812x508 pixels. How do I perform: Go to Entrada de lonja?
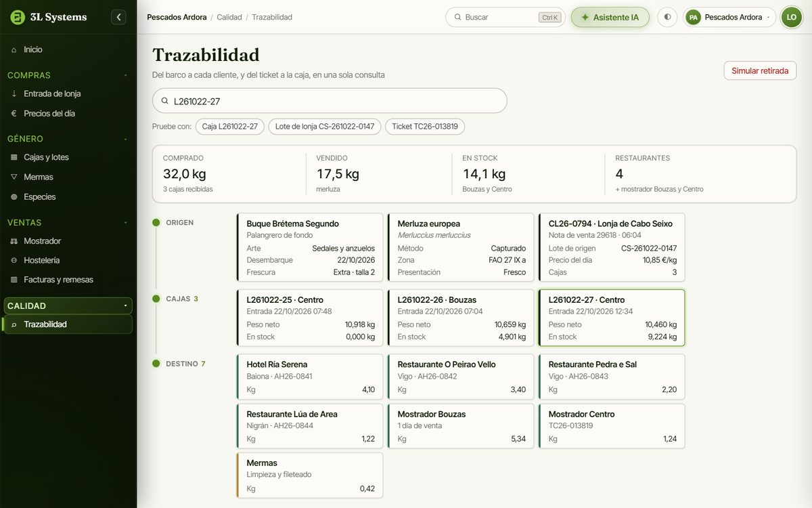[x=68, y=93]
